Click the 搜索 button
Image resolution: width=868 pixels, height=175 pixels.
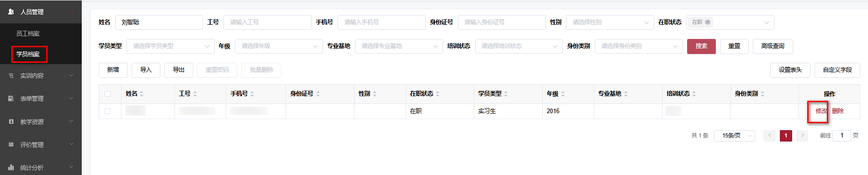pyautogui.click(x=701, y=46)
